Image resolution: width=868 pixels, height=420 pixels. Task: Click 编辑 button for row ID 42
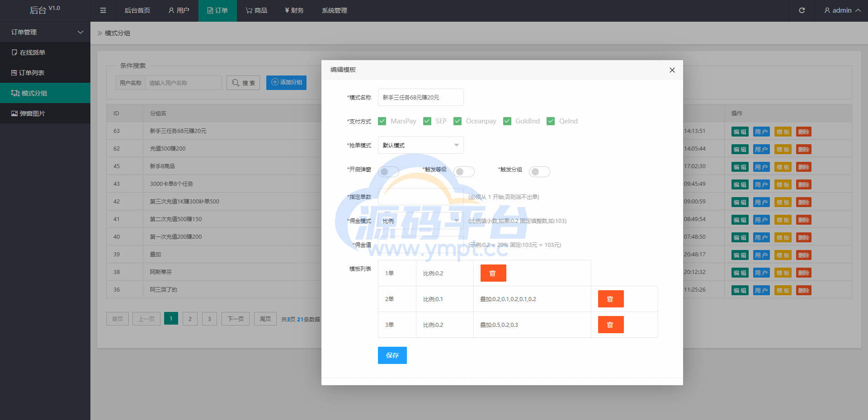(x=740, y=203)
